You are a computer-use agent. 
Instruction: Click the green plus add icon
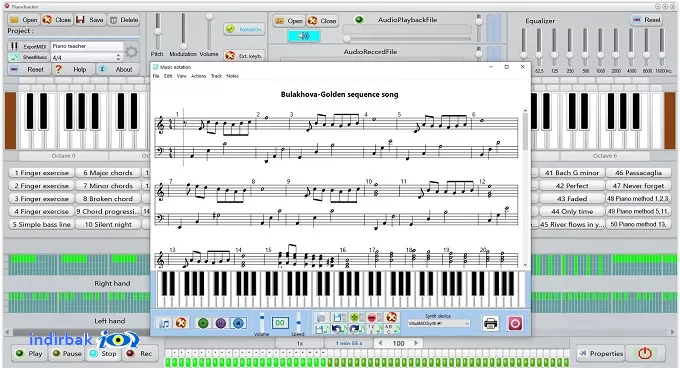[x=355, y=318]
